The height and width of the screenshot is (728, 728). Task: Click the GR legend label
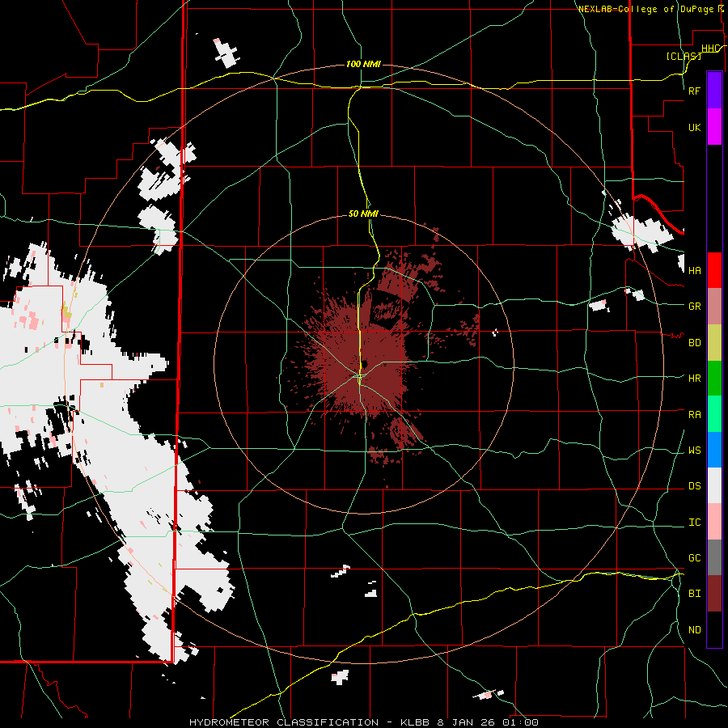(694, 306)
